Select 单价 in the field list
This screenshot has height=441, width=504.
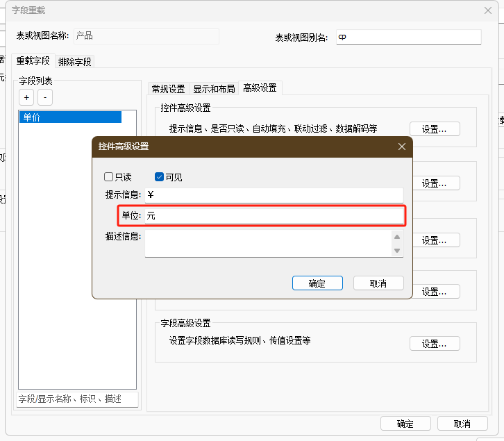point(70,117)
